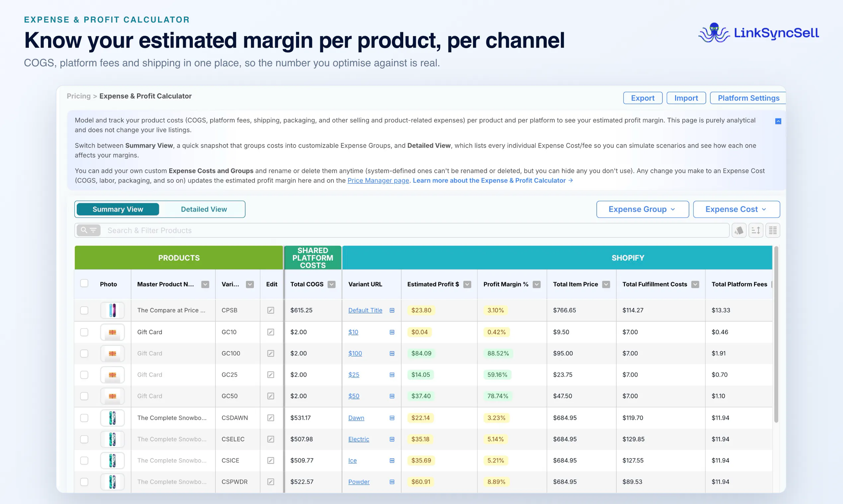Toggle the select-all checkbox in header
This screenshot has width=843, height=504.
pos(84,283)
